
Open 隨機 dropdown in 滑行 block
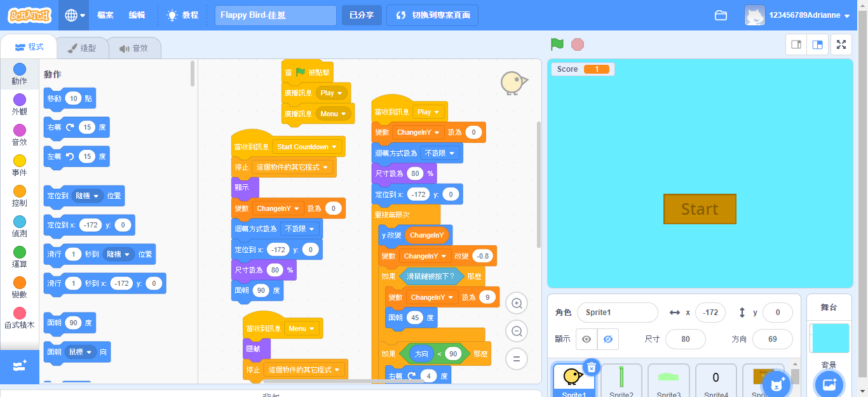(119, 254)
